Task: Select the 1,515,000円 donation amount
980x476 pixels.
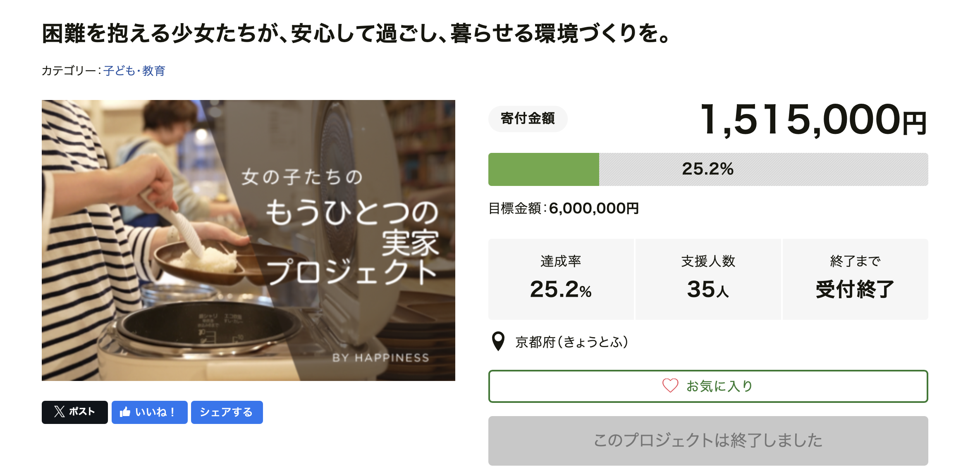Action: [x=813, y=120]
